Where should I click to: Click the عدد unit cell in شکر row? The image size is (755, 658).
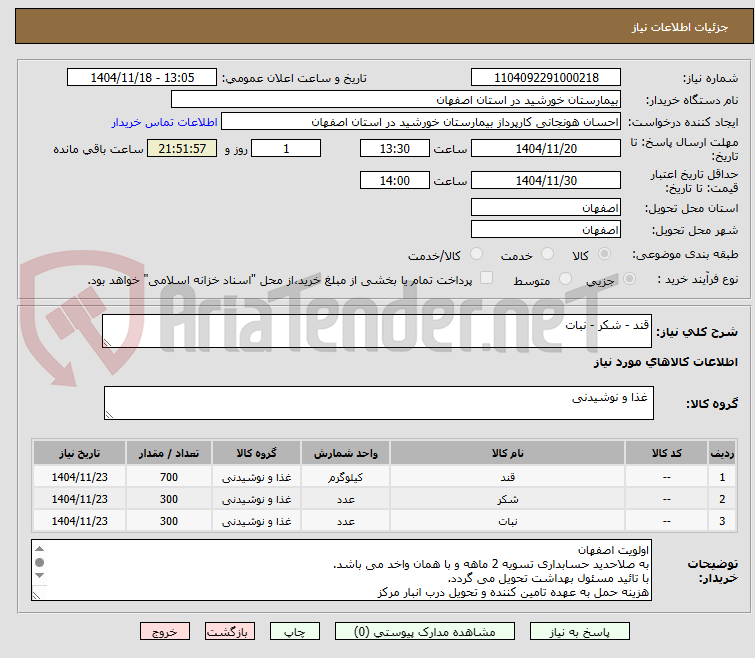(x=346, y=499)
